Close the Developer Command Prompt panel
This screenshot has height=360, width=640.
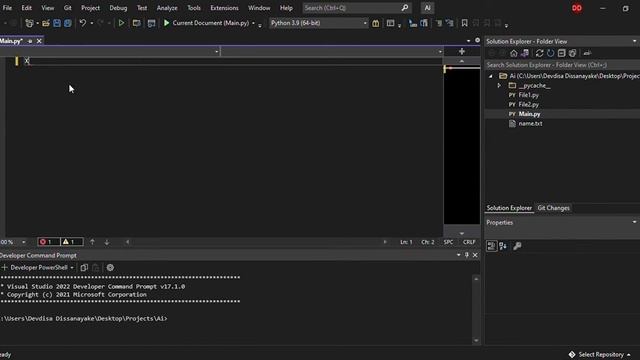[x=475, y=255]
